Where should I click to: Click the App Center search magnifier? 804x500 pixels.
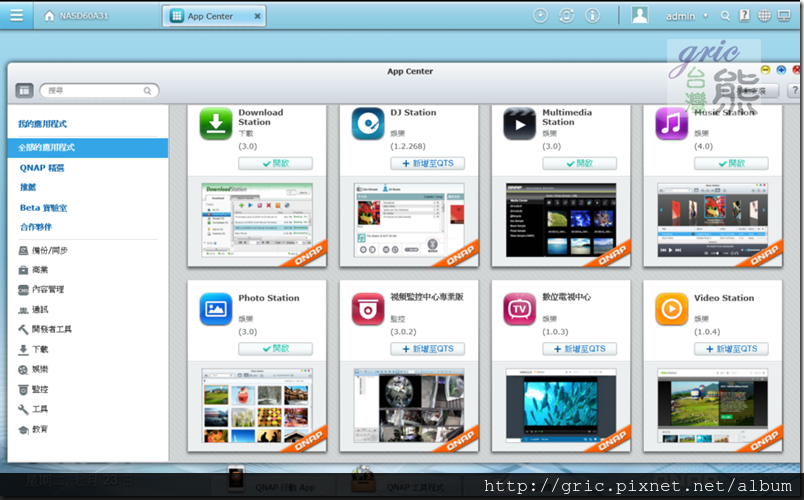point(147,91)
